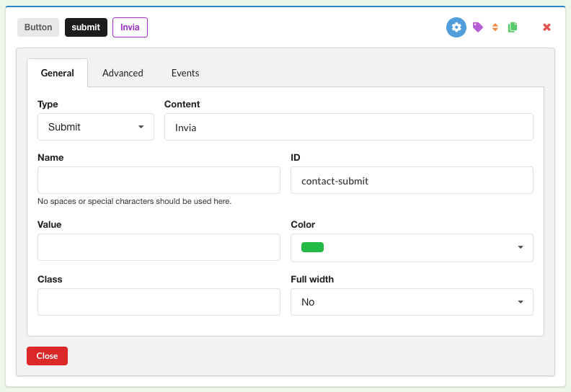
Task: Click the empty Class text field
Action: click(x=159, y=302)
